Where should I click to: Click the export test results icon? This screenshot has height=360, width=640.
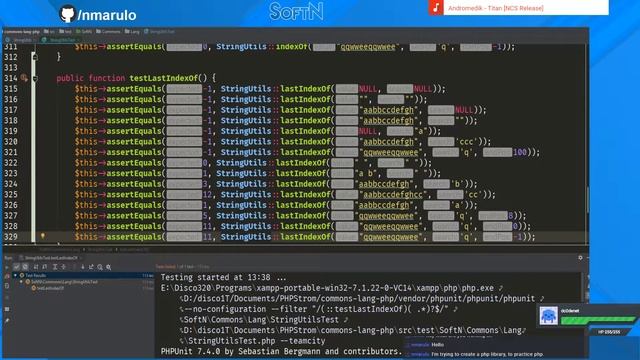[x=91, y=267]
